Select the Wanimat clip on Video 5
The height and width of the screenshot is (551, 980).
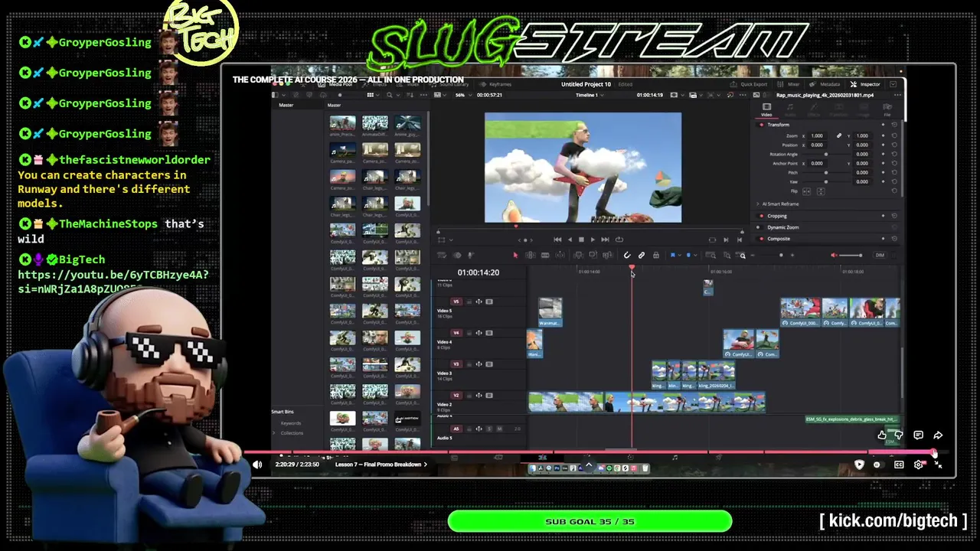pos(550,312)
